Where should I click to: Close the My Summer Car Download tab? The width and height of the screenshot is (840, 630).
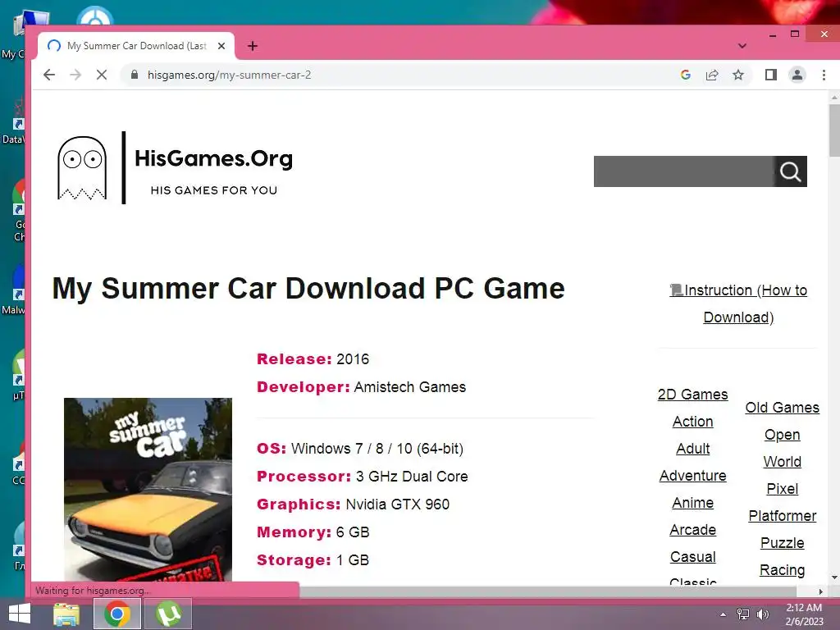(x=221, y=46)
